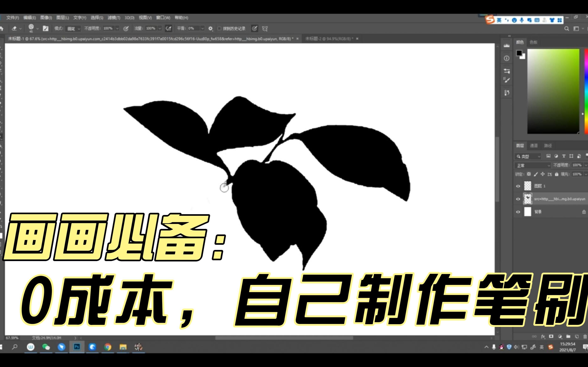Switch to the 通道 Channels tab
This screenshot has height=367, width=588.
(x=534, y=146)
